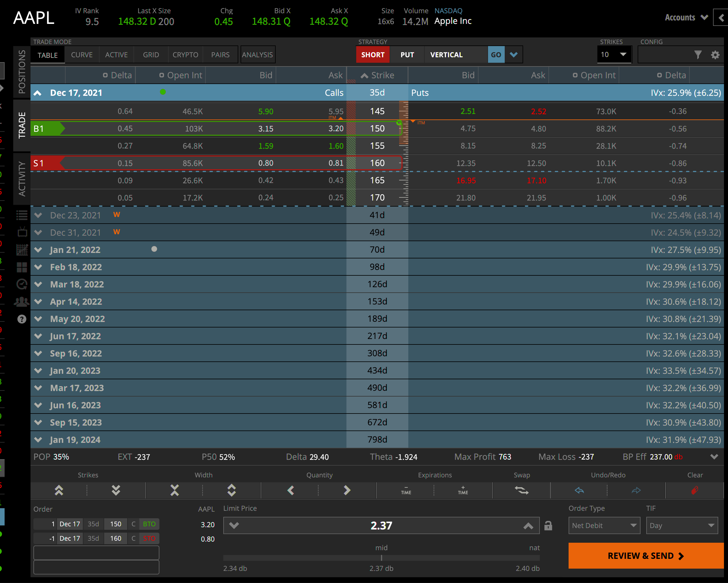This screenshot has height=583, width=728.
Task: Switch to the GRID trade mode tab
Action: [150, 55]
